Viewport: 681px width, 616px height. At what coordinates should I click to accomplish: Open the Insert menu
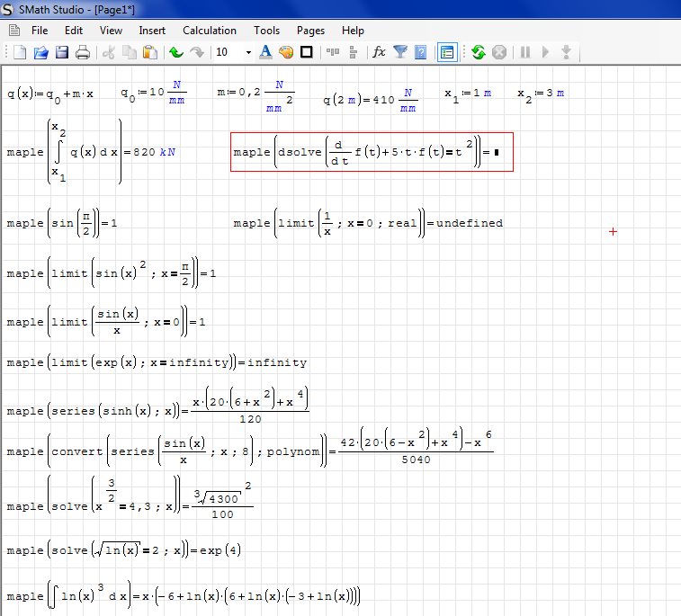[x=152, y=31]
